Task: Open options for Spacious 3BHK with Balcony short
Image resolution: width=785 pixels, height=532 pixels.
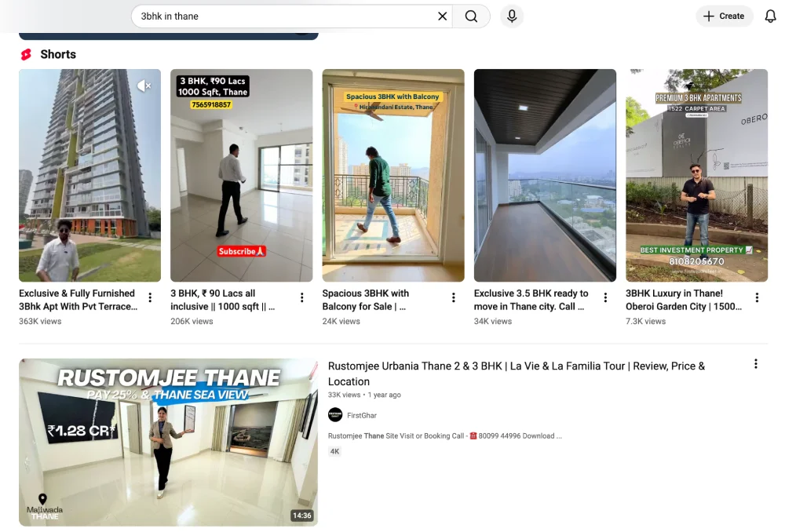Action: tap(454, 297)
